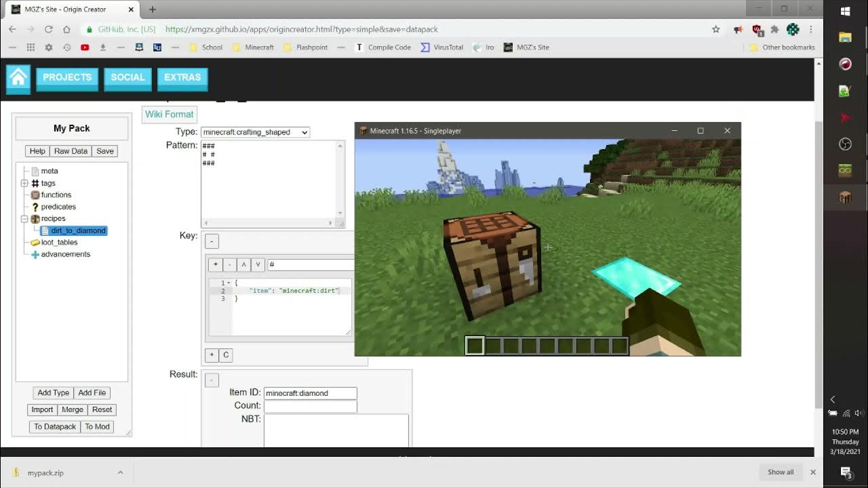Move key entry down
868x488 pixels.
coord(258,265)
